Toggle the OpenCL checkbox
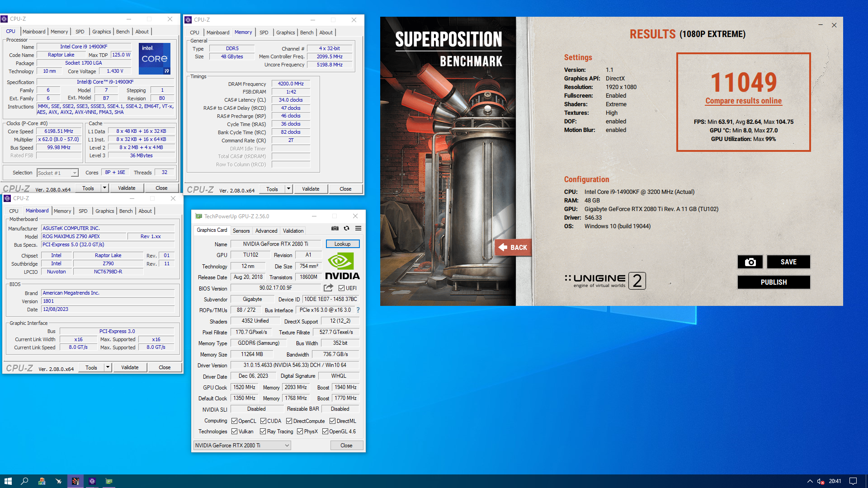Screen dimensions: 868x488 pos(234,421)
